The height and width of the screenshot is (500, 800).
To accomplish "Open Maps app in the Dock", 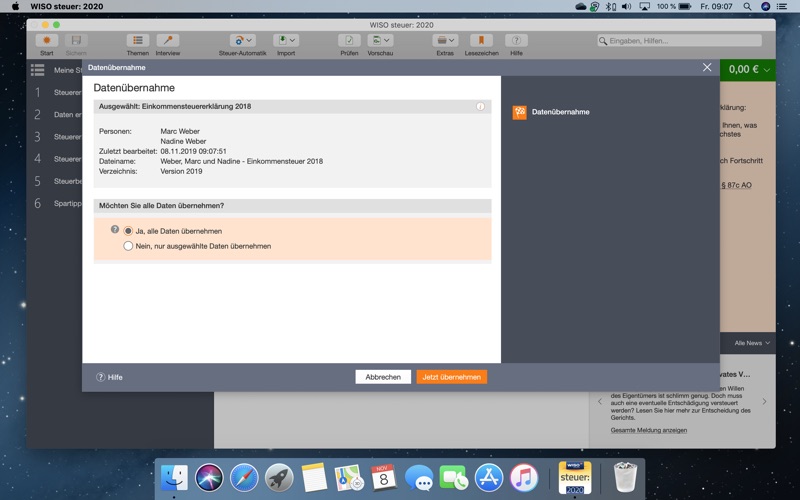I will 348,478.
